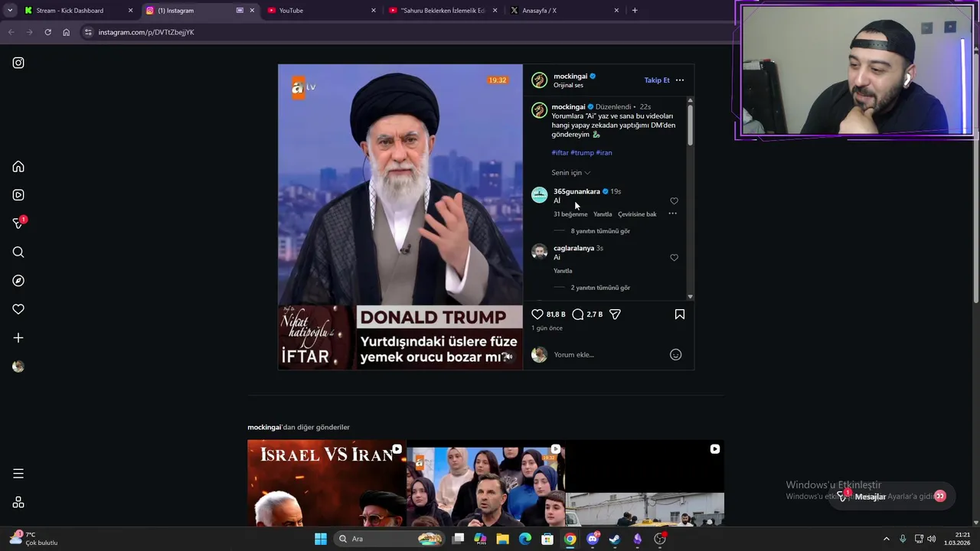Go to browser home page button
Image resolution: width=980 pixels, height=551 pixels.
66,32
